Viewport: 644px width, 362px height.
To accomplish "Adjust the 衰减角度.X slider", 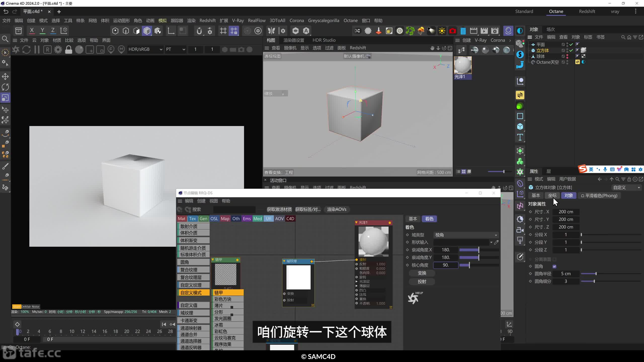I will (x=479, y=250).
